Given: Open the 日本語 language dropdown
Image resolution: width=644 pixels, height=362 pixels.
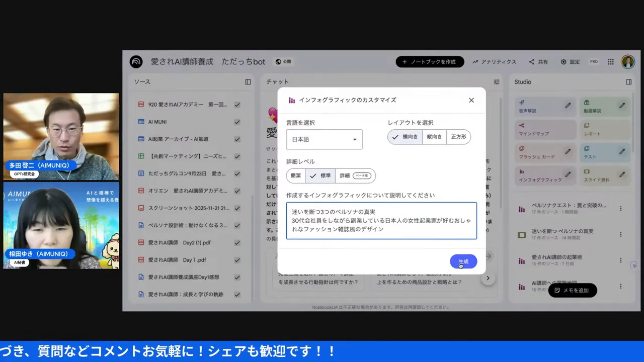Looking at the screenshot, I should coord(324,139).
